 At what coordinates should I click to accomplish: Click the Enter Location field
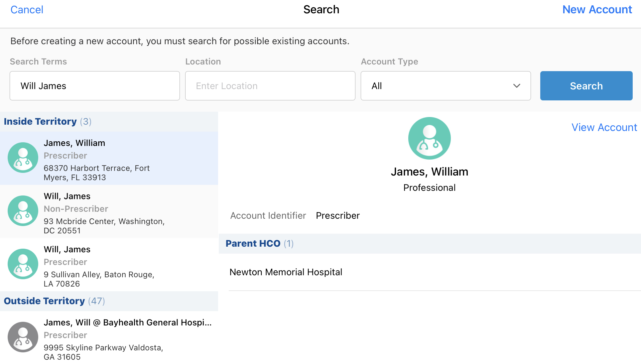270,86
